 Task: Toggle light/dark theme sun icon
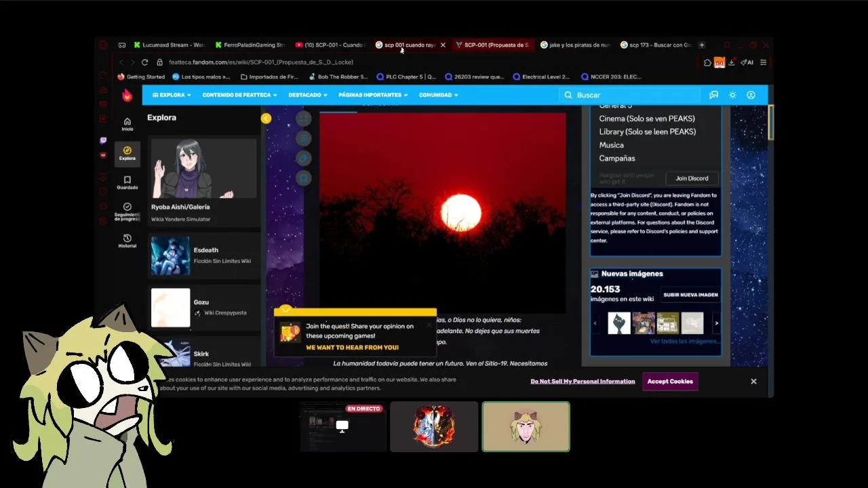point(732,95)
